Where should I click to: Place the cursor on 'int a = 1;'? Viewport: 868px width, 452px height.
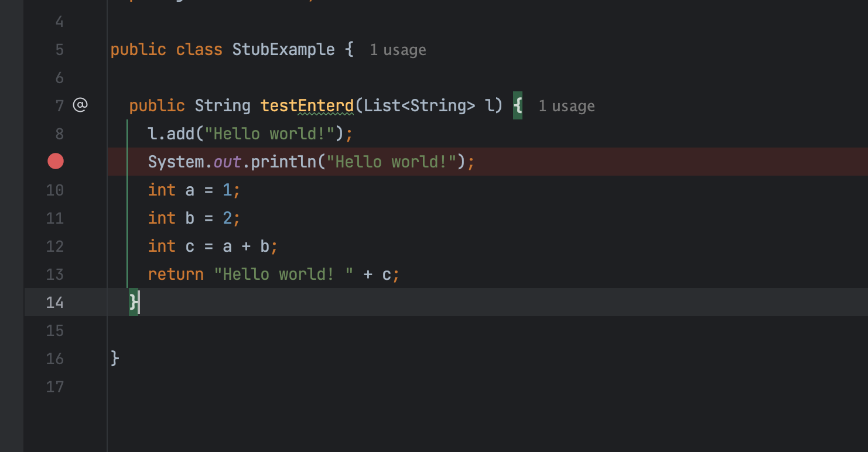[x=194, y=190]
